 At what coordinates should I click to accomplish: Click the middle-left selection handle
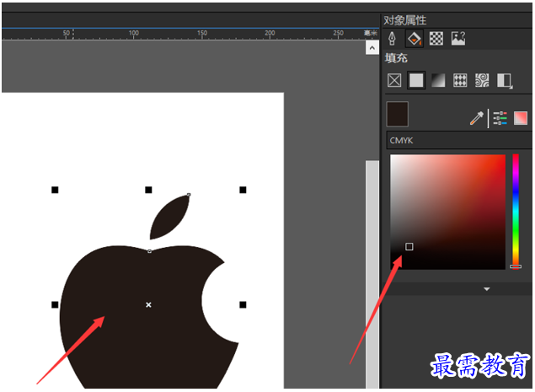55,304
